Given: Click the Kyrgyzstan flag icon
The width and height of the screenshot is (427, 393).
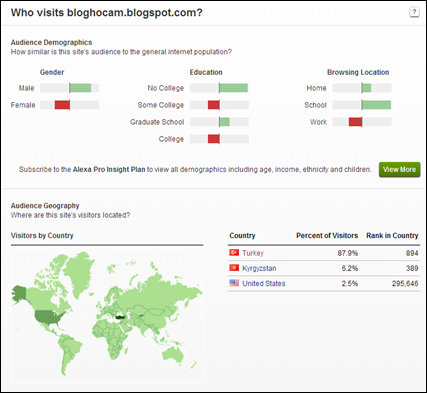Looking at the screenshot, I should pos(234,268).
